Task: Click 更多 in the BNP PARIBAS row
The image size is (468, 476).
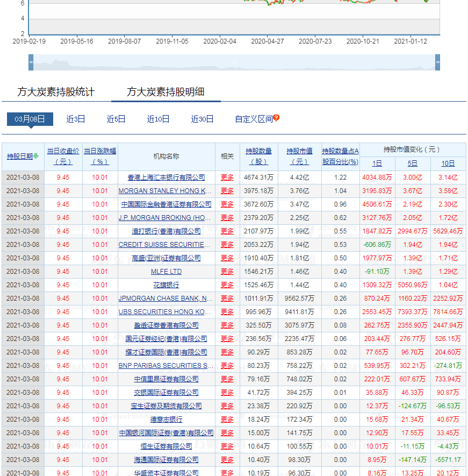Action: click(227, 366)
